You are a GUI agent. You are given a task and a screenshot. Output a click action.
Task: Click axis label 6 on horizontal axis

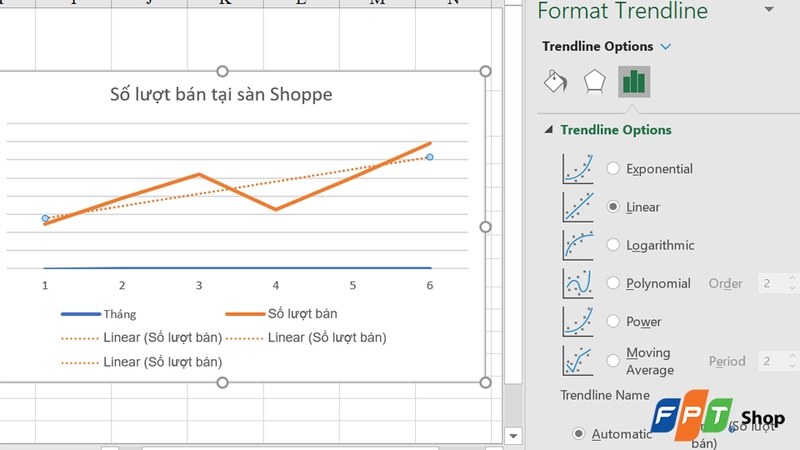click(x=430, y=285)
